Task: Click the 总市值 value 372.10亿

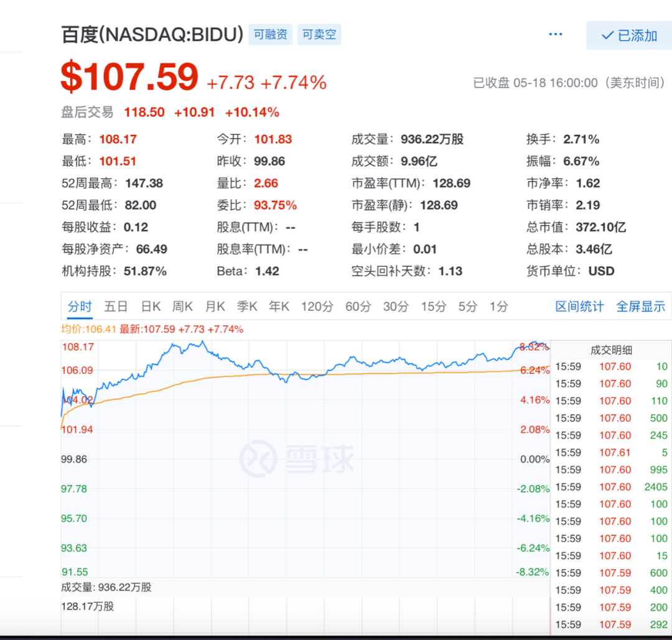Action: pos(601,227)
